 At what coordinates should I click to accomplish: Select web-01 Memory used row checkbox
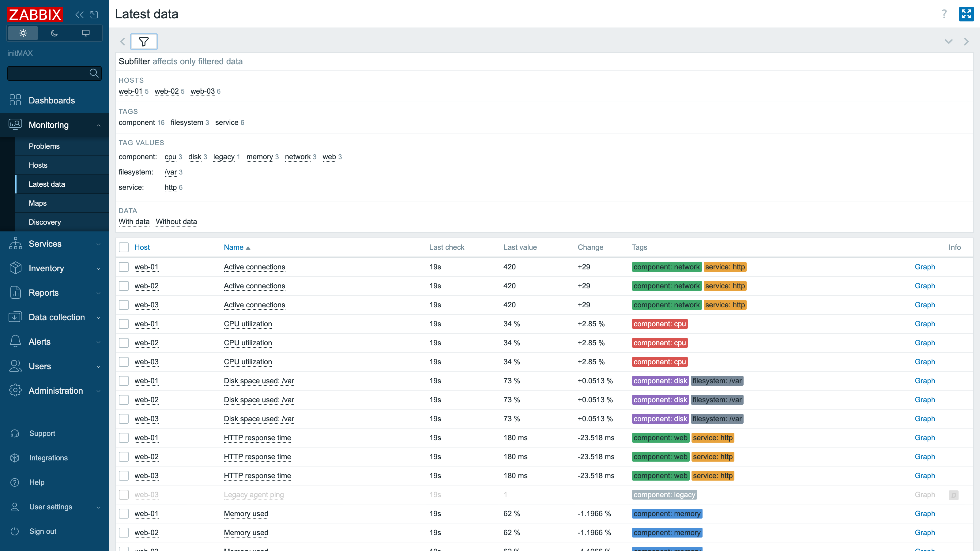click(124, 514)
